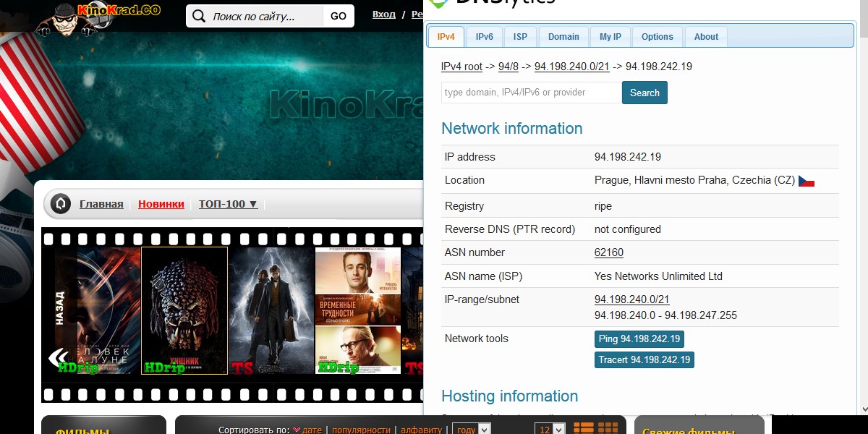Open the ТОП-100 dropdown menu
This screenshot has height=434, width=868.
[x=228, y=204]
